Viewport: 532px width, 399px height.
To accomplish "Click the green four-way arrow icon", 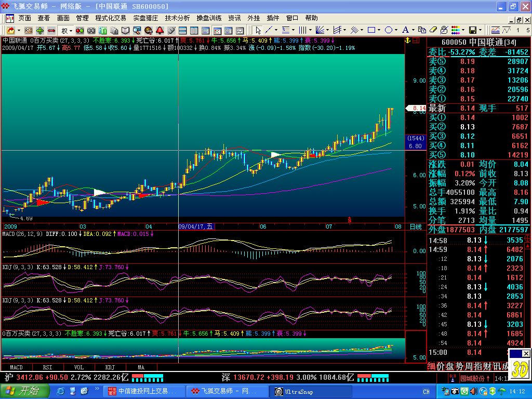I will click(40, 31).
